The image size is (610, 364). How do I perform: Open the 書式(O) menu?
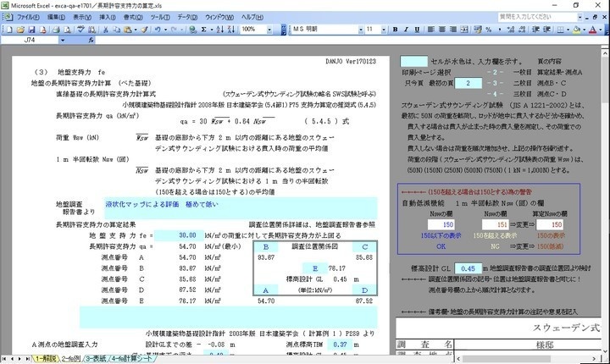click(x=133, y=17)
